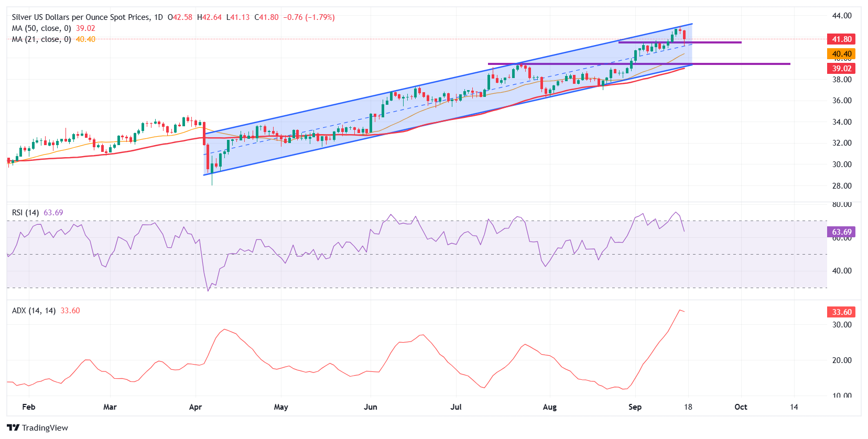The image size is (868, 439).
Task: Click the Apr label on time axis
Action: click(x=196, y=407)
